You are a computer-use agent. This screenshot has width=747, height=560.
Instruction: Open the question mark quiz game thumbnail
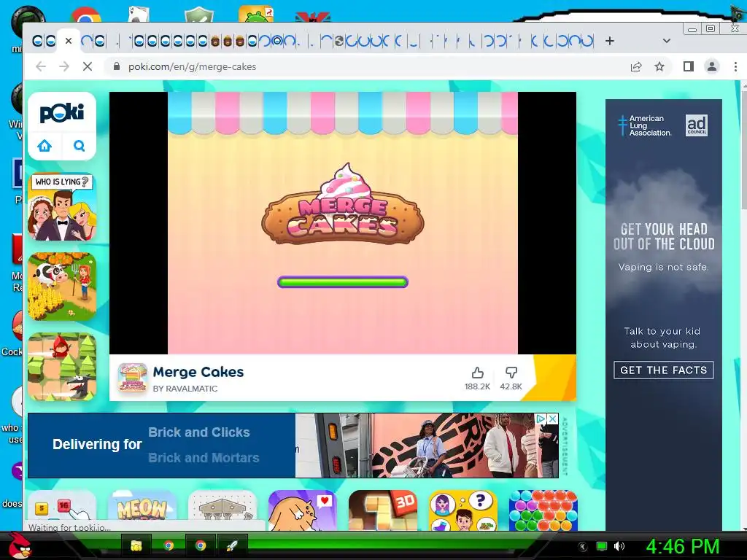click(x=463, y=510)
